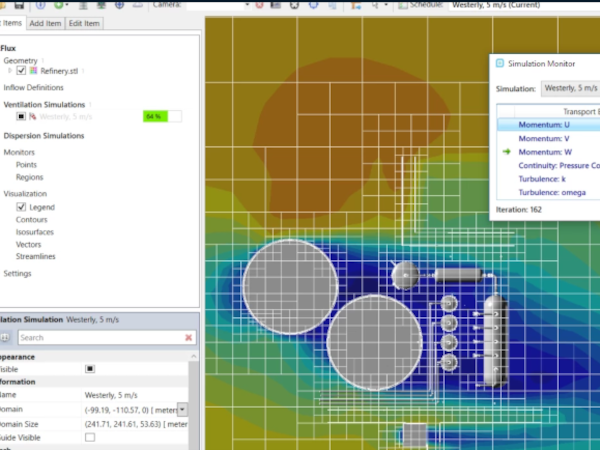Screen dimensions: 600x450
Task: Open the Simulation dropdown in Simulation Monitor
Action: tap(570, 88)
